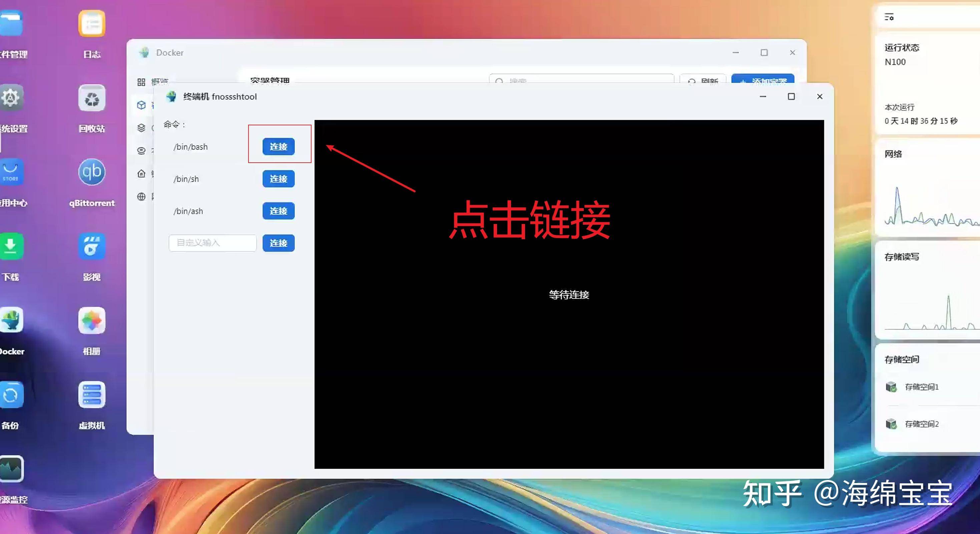Close the Docker window behind
Screen dimensions: 980x534
tap(793, 52)
